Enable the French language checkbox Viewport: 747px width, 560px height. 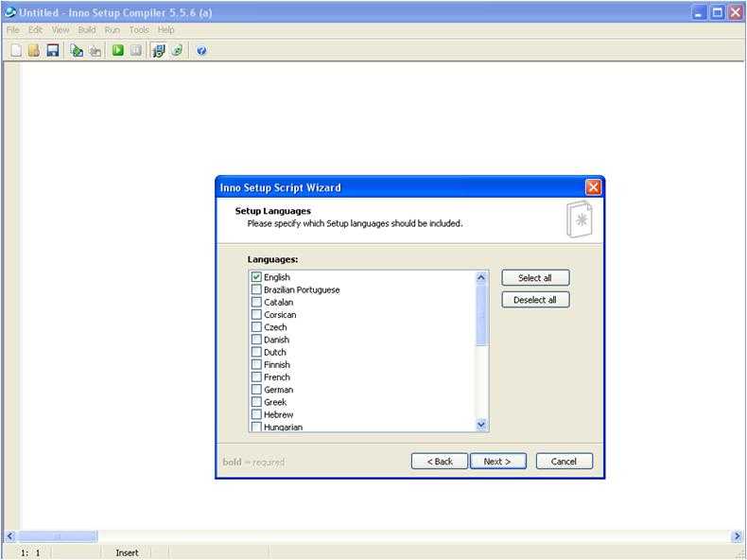tap(256, 376)
